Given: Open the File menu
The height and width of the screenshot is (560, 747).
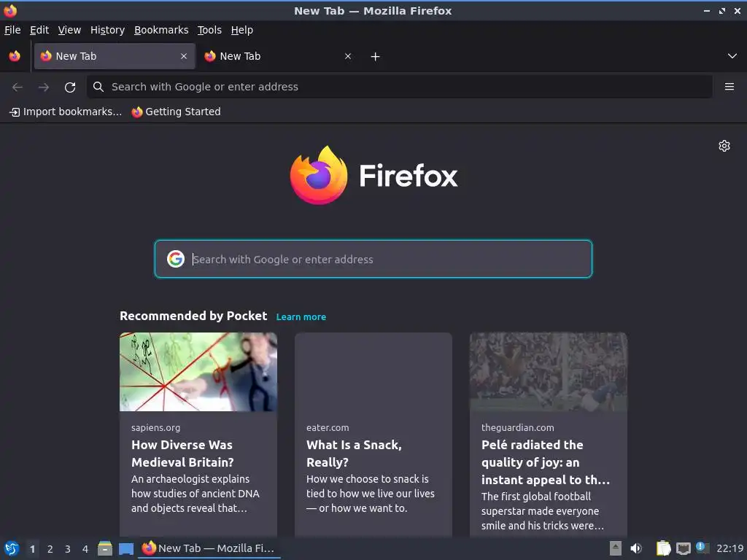Looking at the screenshot, I should click(12, 30).
